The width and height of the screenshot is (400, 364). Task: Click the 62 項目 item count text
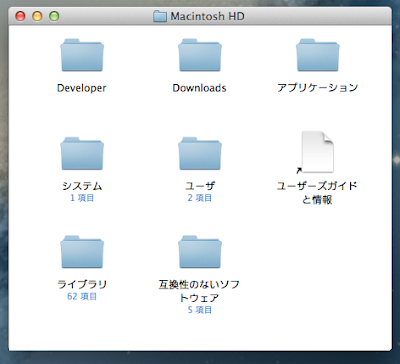tap(82, 296)
